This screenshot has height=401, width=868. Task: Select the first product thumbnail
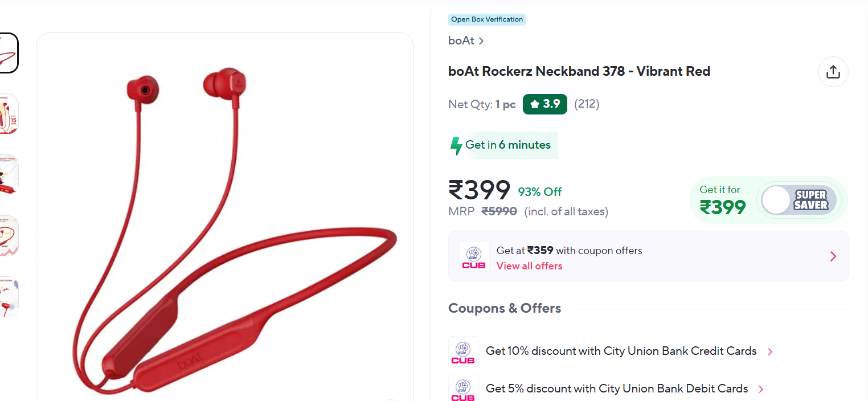pyautogui.click(x=8, y=53)
